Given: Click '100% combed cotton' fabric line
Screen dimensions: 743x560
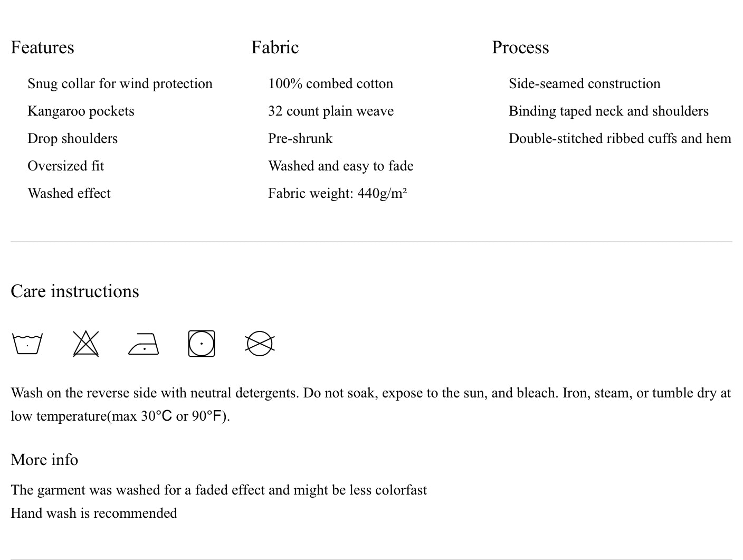Looking at the screenshot, I should point(330,84).
